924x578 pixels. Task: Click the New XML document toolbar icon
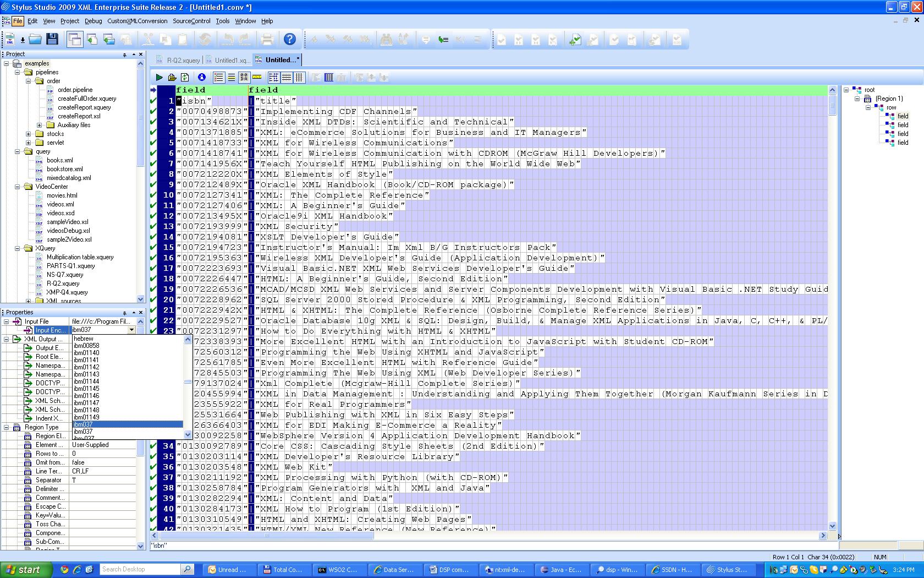tap(10, 39)
